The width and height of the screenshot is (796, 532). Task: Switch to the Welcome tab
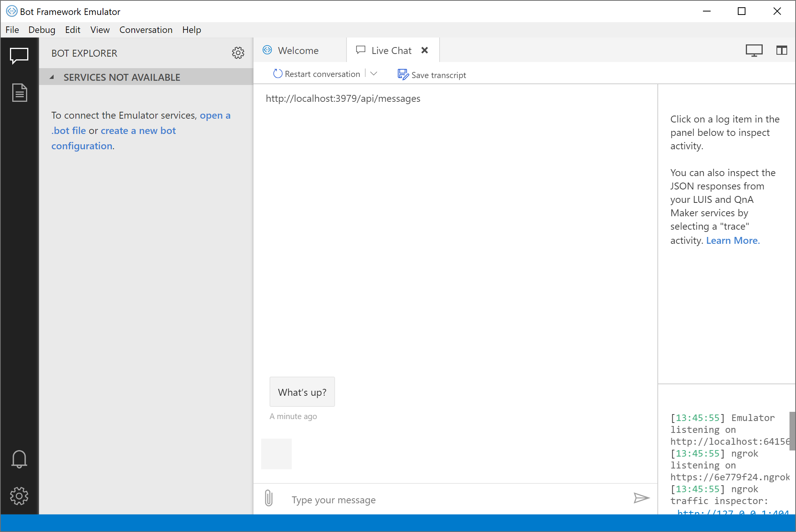[x=298, y=50]
